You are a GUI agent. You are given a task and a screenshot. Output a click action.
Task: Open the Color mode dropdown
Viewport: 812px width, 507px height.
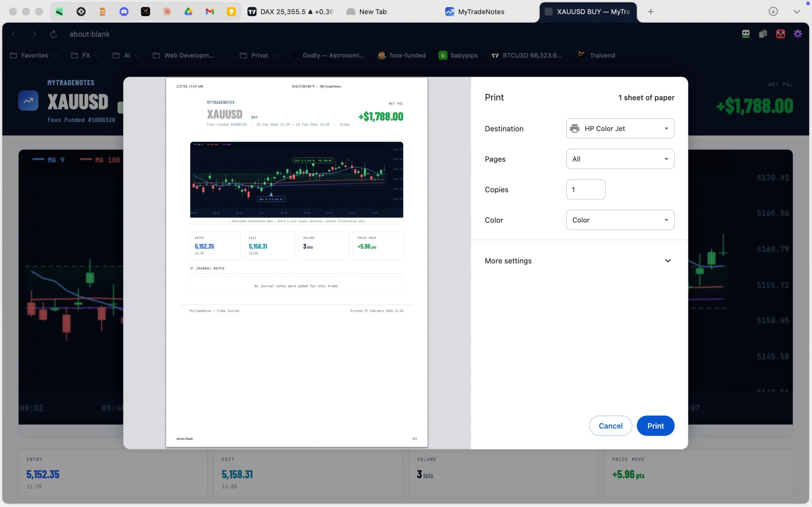[620, 220]
